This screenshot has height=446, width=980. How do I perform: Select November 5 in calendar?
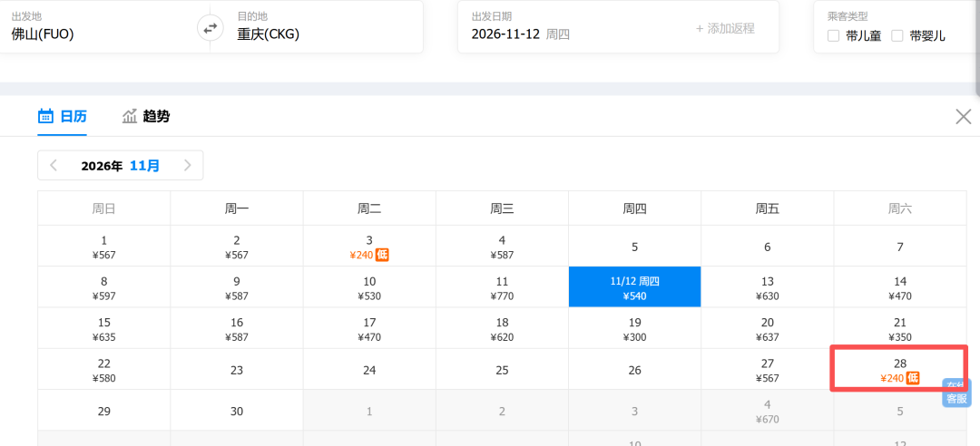[635, 246]
